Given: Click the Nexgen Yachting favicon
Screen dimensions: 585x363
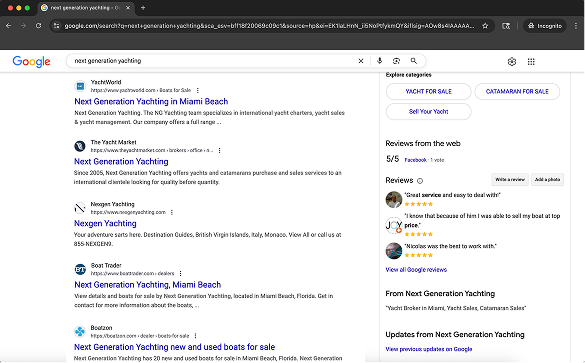Looking at the screenshot, I should pos(80,208).
